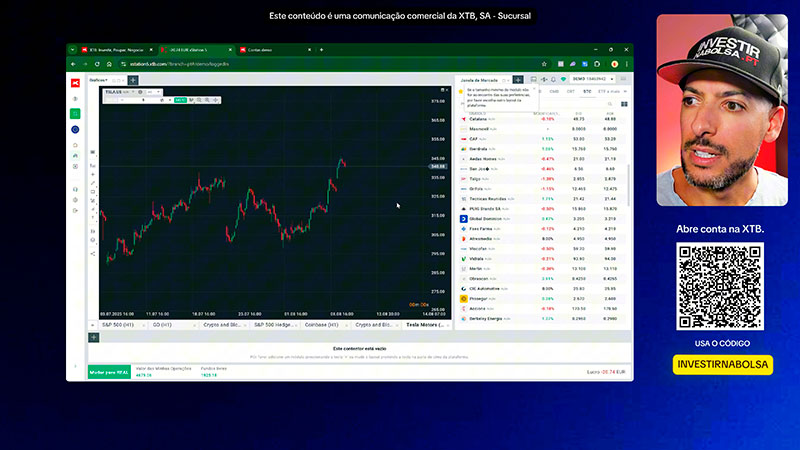The height and width of the screenshot is (450, 800).
Task: Open the green highlighted sidebar module icon
Action: point(75,114)
